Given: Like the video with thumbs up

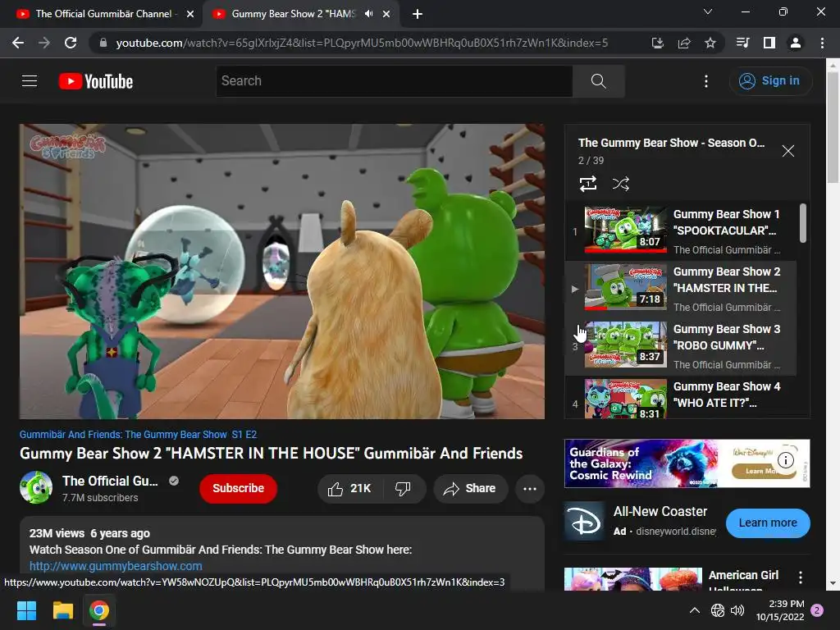Looking at the screenshot, I should (350, 489).
